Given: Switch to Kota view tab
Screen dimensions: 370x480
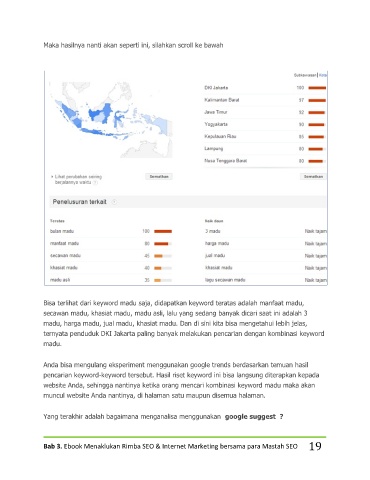Looking at the screenshot, I should [x=323, y=75].
